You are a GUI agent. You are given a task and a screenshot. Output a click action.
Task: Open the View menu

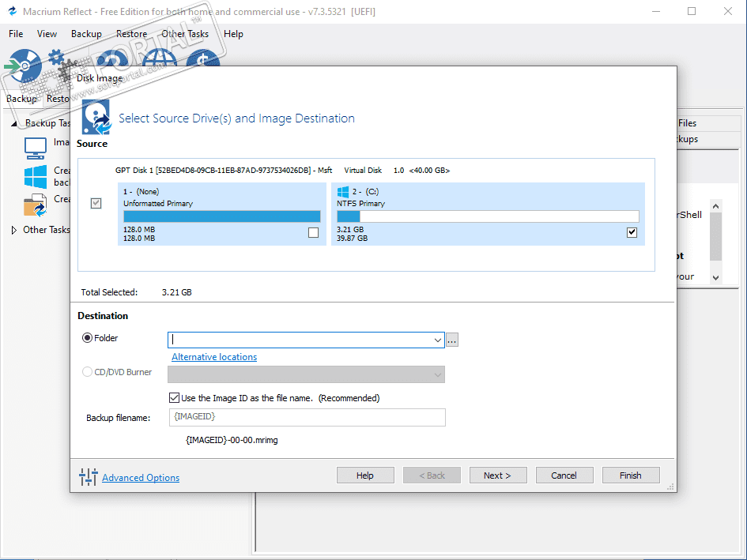(47, 34)
